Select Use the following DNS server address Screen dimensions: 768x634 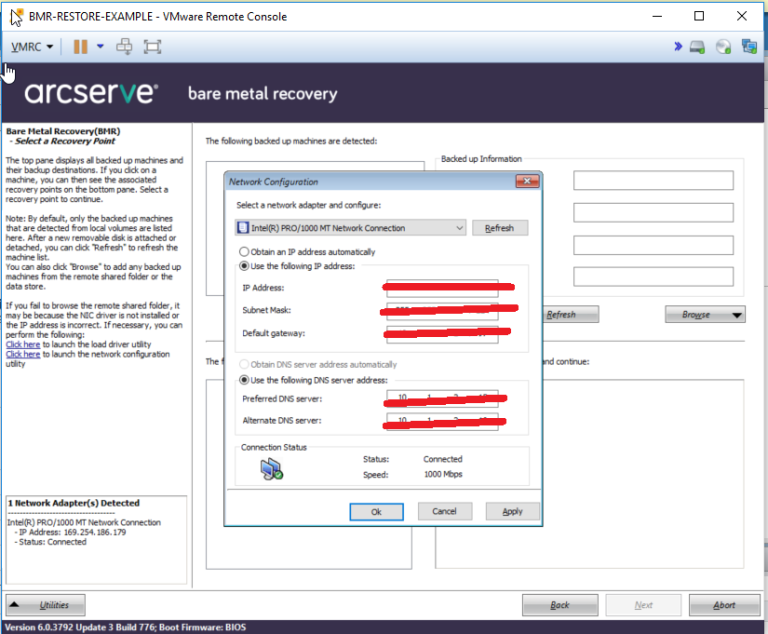coord(313,380)
